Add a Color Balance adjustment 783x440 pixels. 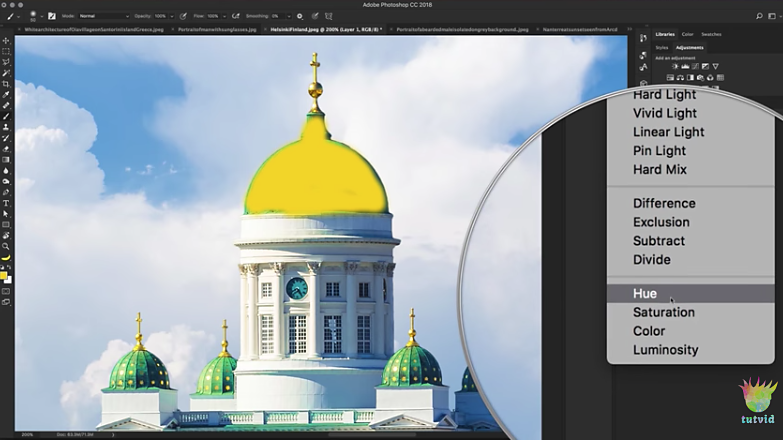(680, 77)
